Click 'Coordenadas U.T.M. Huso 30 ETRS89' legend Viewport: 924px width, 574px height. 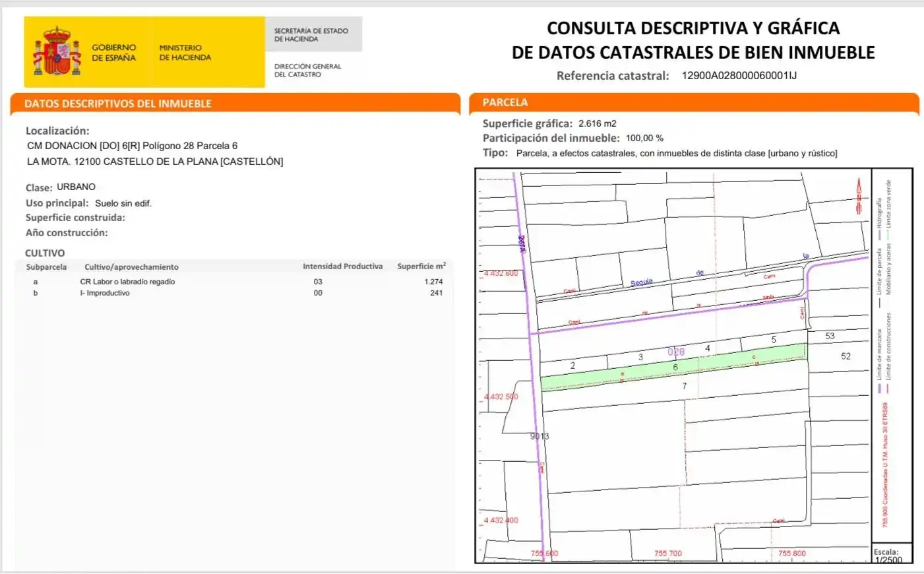[x=885, y=465]
